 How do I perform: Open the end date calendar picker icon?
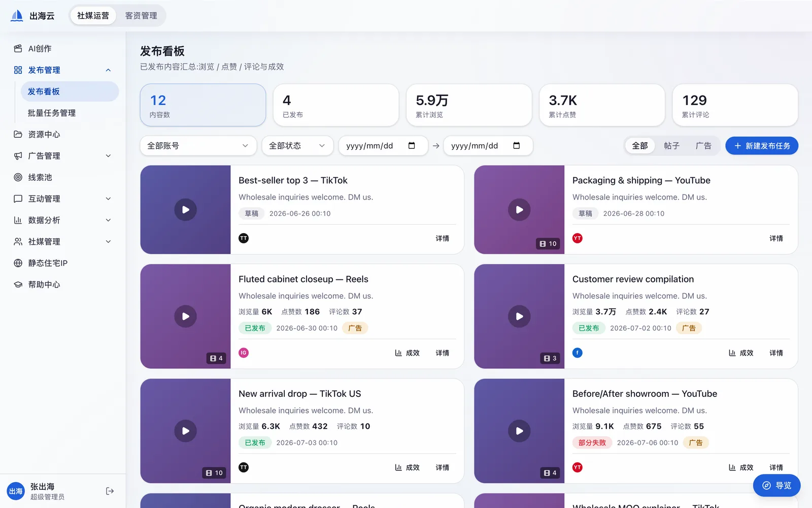(x=517, y=146)
